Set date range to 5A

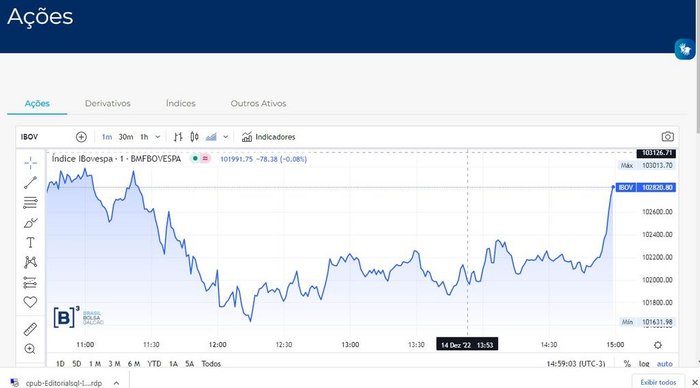190,364
